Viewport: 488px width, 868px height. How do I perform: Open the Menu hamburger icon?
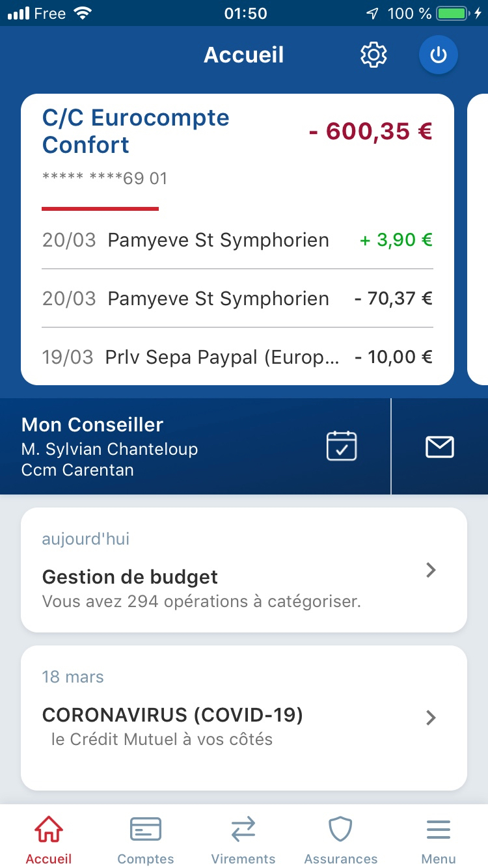coord(439,830)
